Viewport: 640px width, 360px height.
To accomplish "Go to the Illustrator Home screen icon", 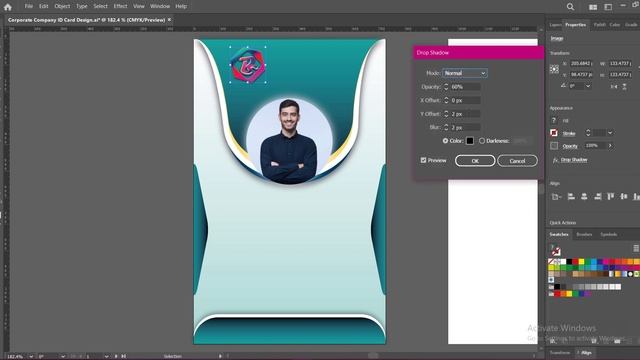I will [8, 7].
